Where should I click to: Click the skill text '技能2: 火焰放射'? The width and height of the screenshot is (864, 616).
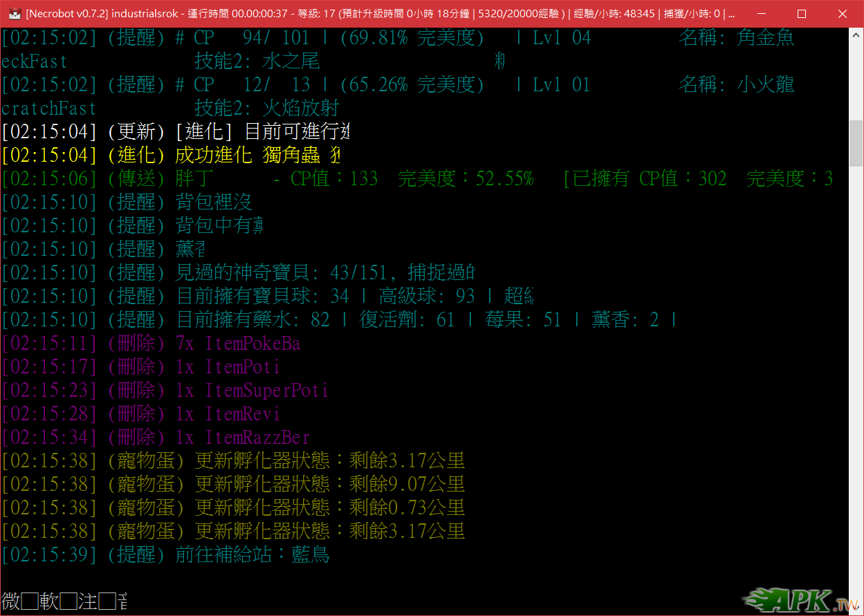tap(266, 108)
